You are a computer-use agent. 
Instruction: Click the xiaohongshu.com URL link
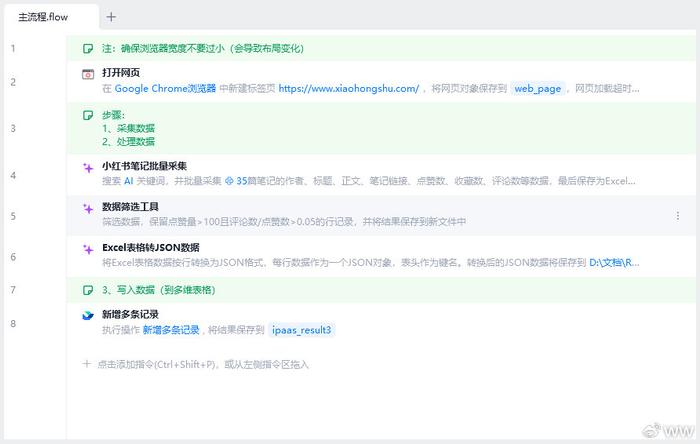coord(349,88)
